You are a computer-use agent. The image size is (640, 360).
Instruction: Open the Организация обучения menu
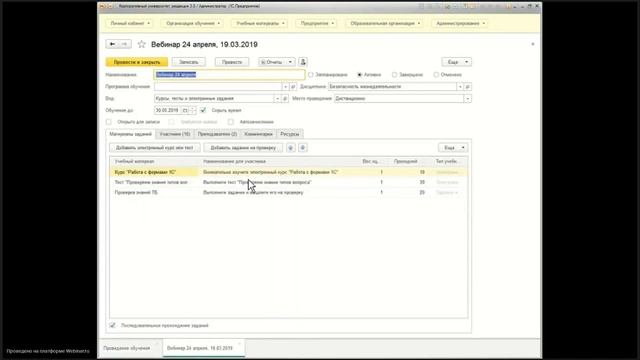tap(193, 23)
